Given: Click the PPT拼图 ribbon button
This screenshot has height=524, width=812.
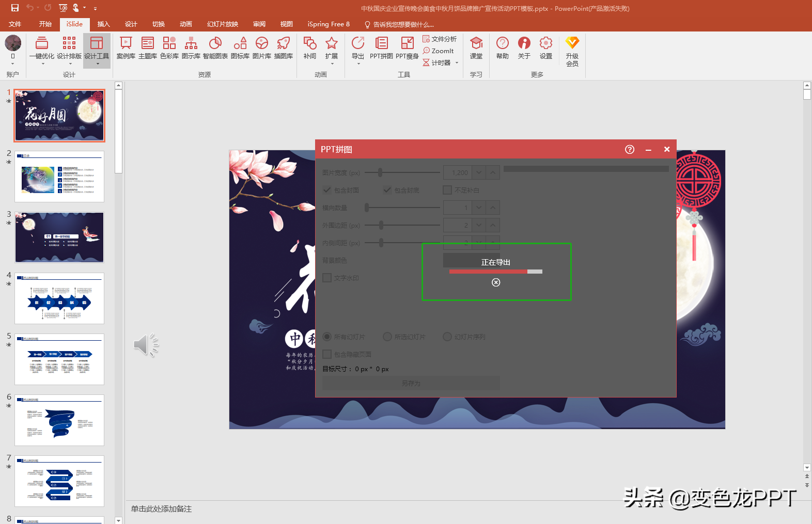Looking at the screenshot, I should coord(381,49).
